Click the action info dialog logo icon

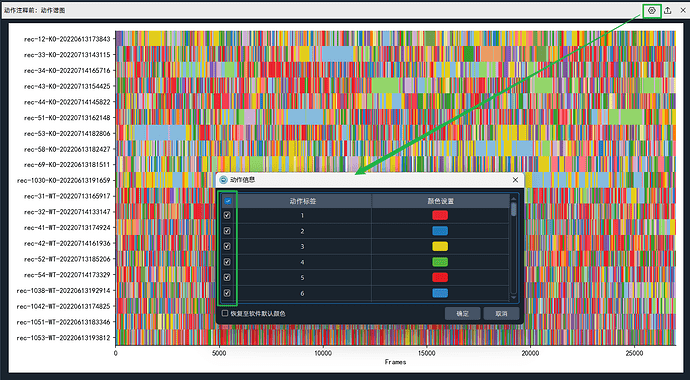224,180
